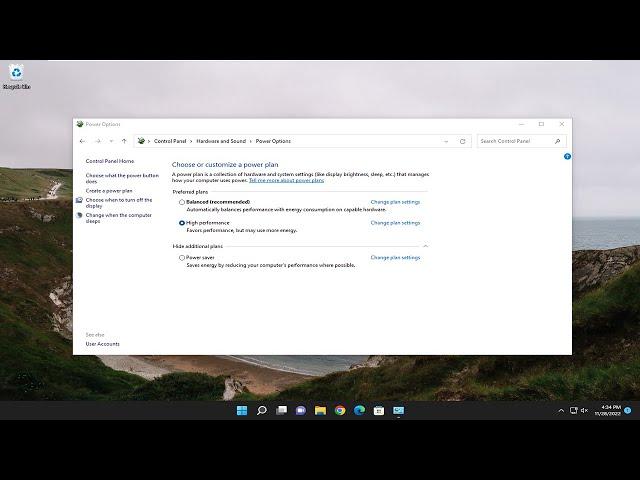This screenshot has width=640, height=480.
Task: Change plan settings for Balanced
Action: click(x=395, y=202)
